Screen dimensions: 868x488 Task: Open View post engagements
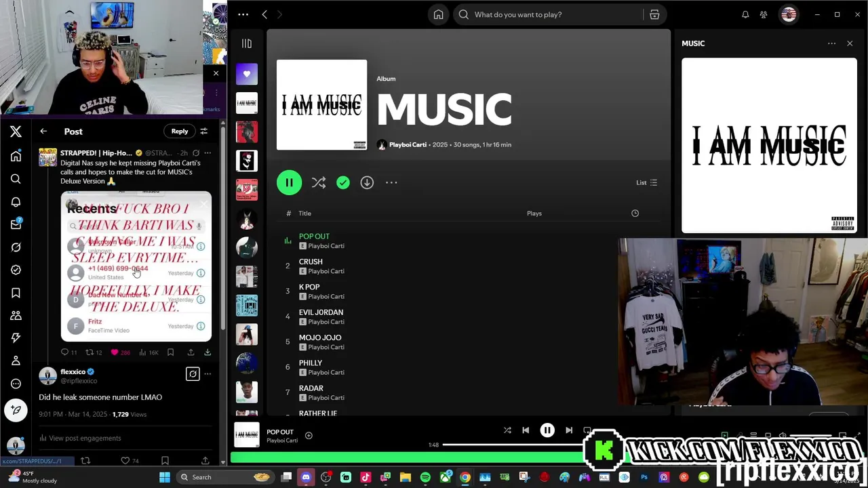tap(80, 439)
